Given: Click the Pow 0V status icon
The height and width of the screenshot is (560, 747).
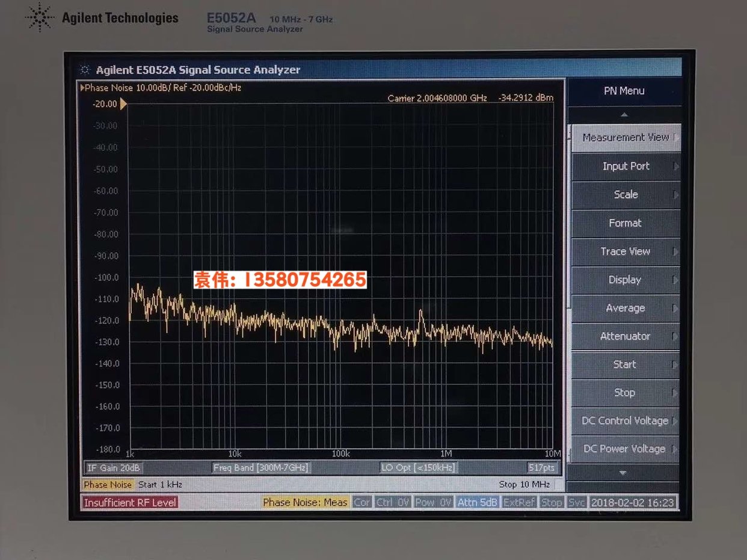Looking at the screenshot, I should click(433, 502).
